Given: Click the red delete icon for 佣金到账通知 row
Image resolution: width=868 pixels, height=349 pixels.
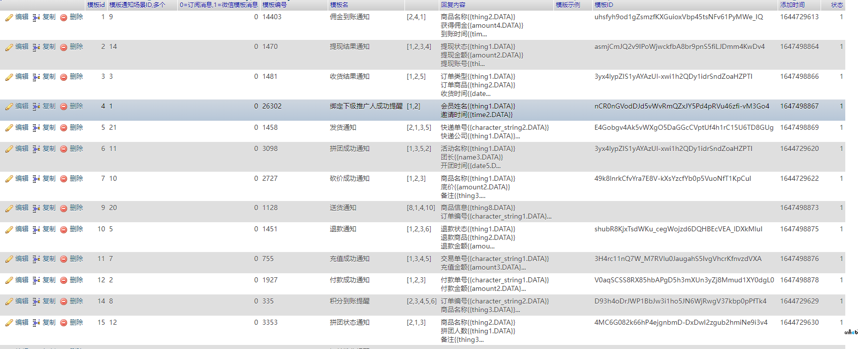Looking at the screenshot, I should pos(64,18).
